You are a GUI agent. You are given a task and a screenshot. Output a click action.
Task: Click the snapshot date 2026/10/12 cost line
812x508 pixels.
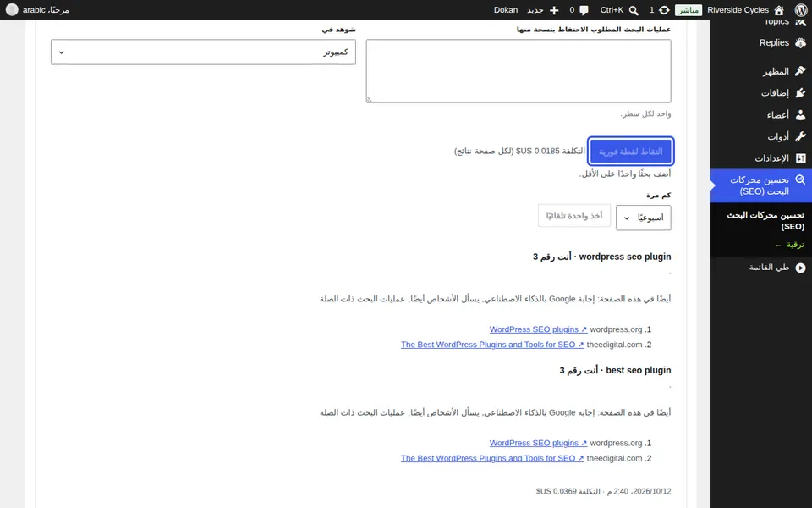(603, 491)
